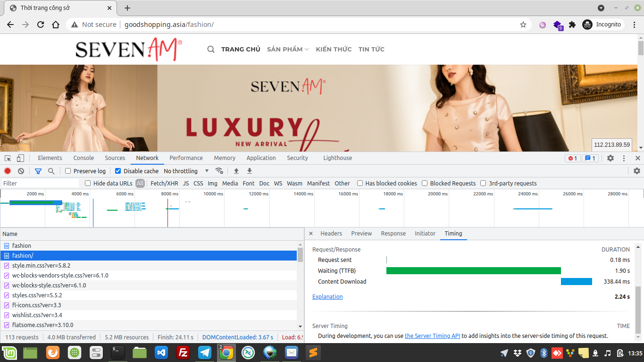Click the Incognito profile button
The width and height of the screenshot is (644, 362).
[x=602, y=25]
